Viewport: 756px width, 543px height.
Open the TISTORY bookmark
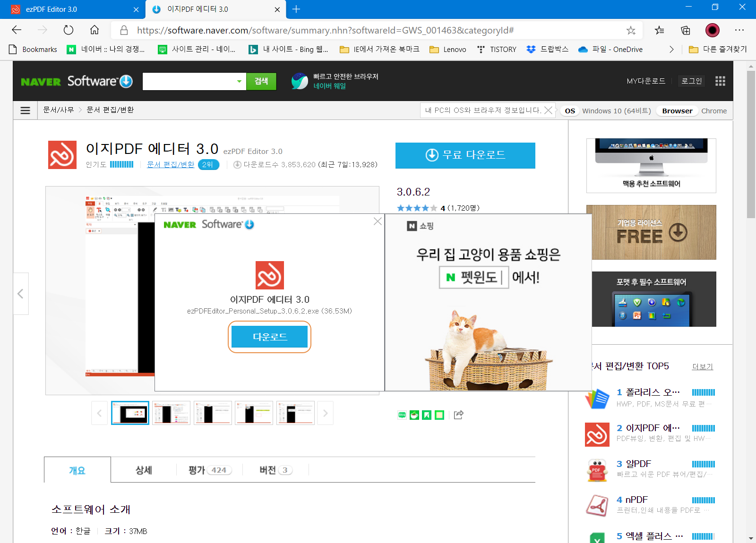(497, 49)
